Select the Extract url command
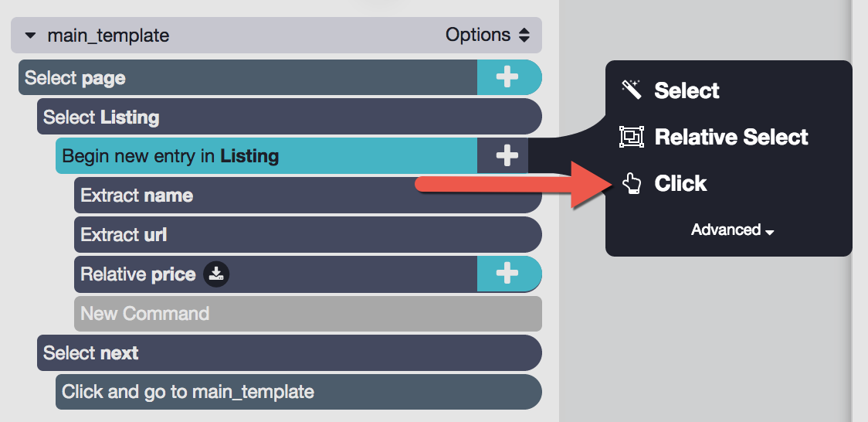Image resolution: width=868 pixels, height=422 pixels. point(308,234)
